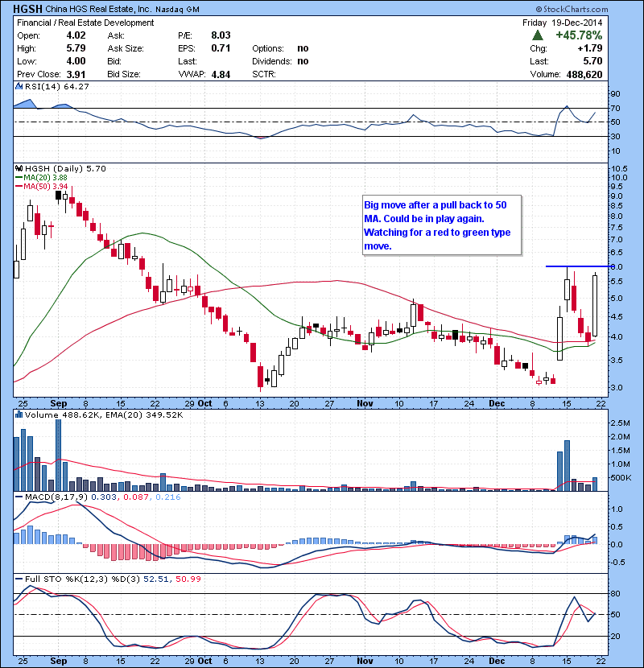Click the Volume value 488,620
Viewport: 644px width, 668px height.
coord(584,75)
